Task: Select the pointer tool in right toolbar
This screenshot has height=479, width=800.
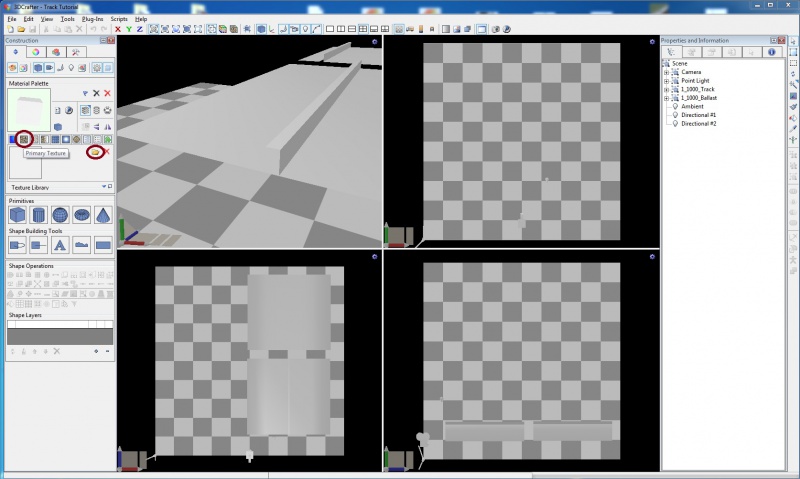Action: tap(793, 41)
